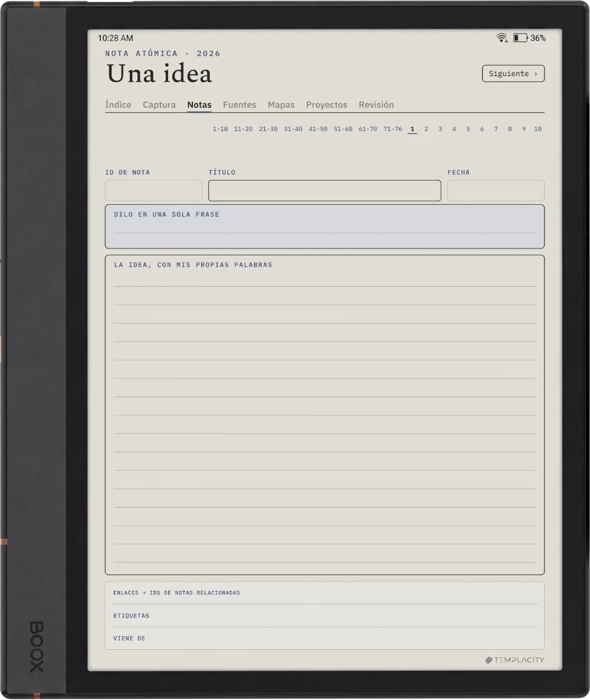The image size is (590, 700).
Task: Click the Siguiente button
Action: pyautogui.click(x=513, y=74)
